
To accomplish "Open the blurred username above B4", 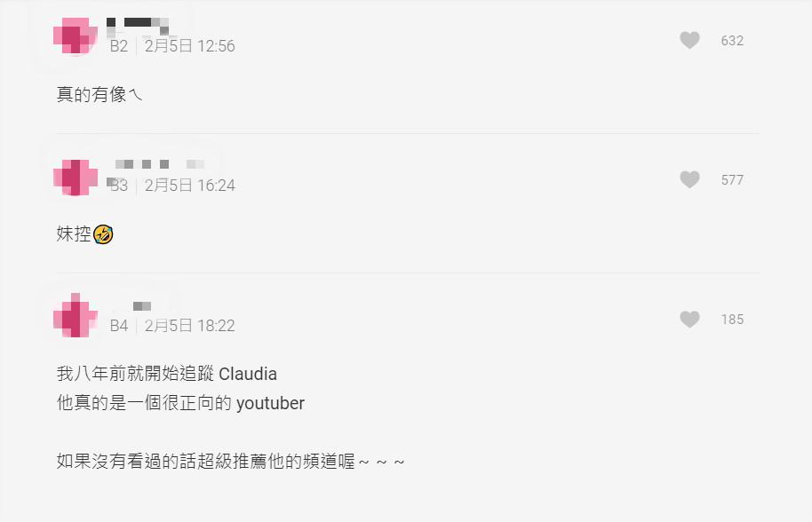I will (x=142, y=306).
